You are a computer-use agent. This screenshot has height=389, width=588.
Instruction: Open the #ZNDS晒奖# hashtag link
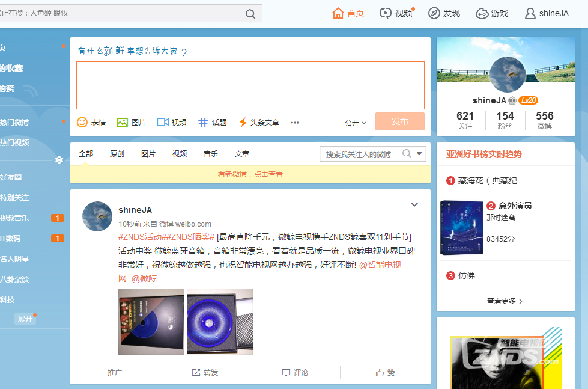pyautogui.click(x=190, y=237)
